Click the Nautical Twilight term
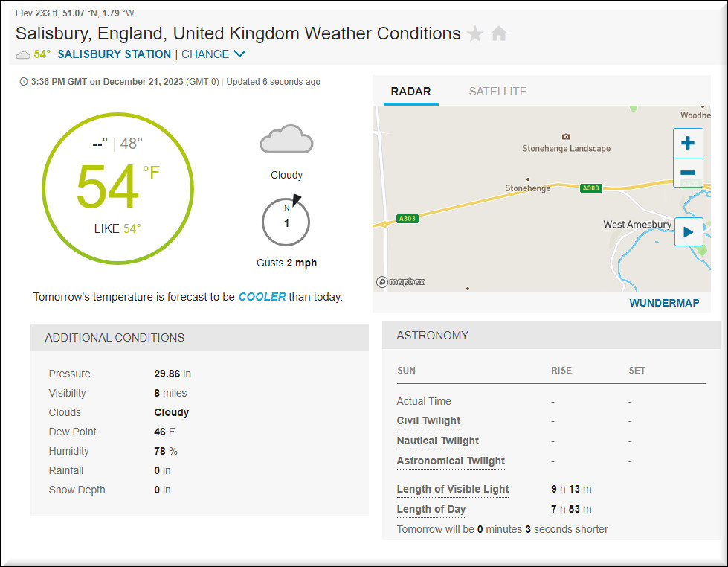This screenshot has height=567, width=728. tap(438, 441)
